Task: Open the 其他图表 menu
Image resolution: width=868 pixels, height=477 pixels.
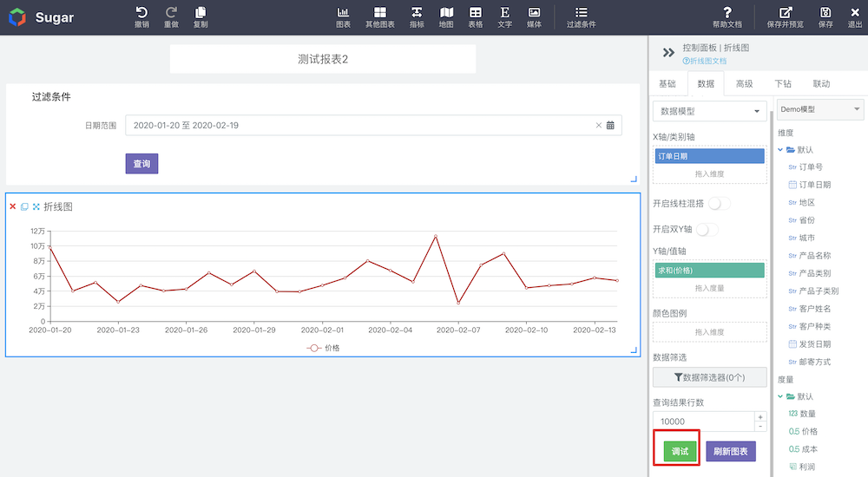Action: [380, 17]
